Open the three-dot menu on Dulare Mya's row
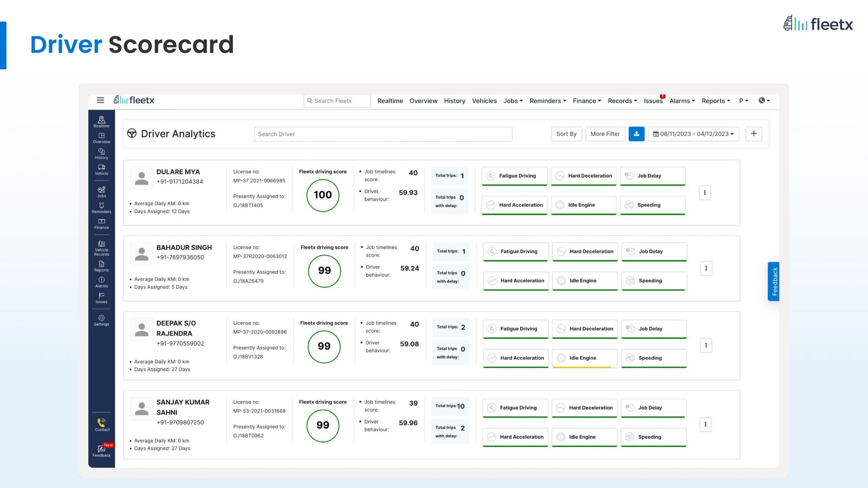The image size is (868, 488). (705, 193)
